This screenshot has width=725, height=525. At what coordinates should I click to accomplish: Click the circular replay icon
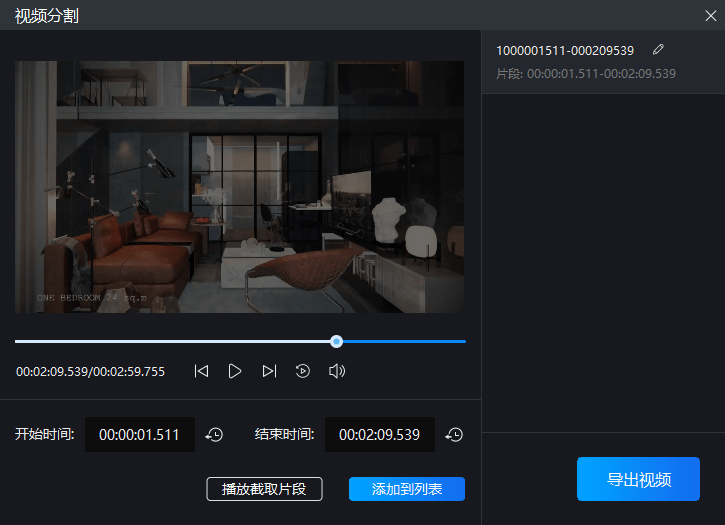pyautogui.click(x=303, y=371)
